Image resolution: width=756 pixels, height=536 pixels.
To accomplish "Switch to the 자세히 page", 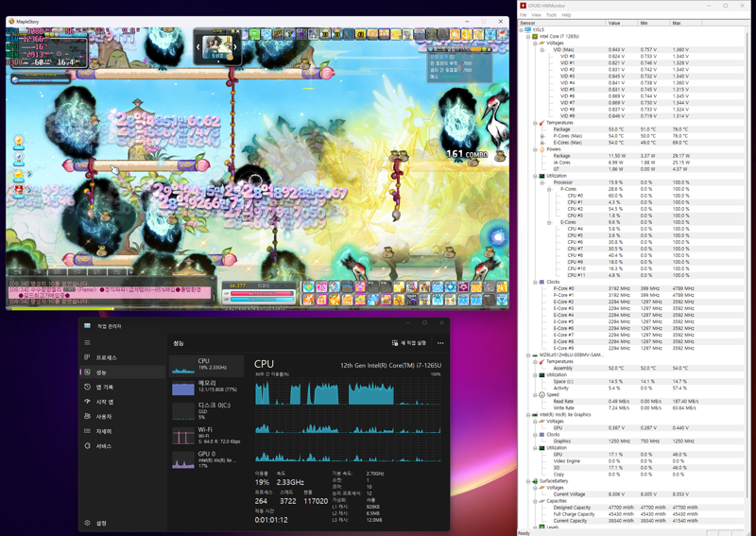I will click(x=123, y=431).
